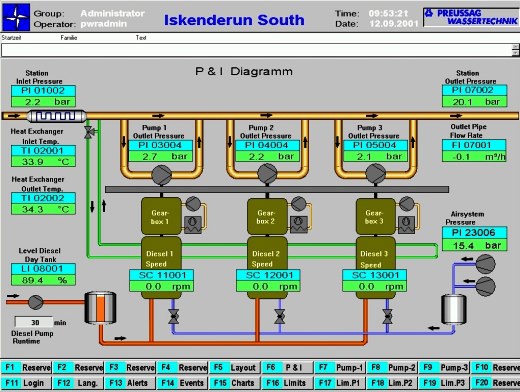
Task: Click the Pump 3 circular pump symbol
Action: pyautogui.click(x=376, y=174)
